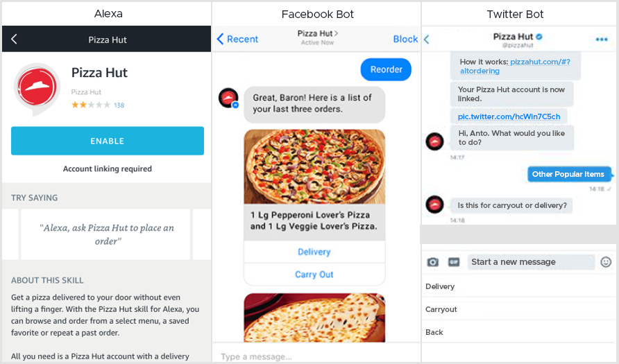Enable the Pizza Hut Alexa skill
619x364 pixels.
pyautogui.click(x=108, y=141)
